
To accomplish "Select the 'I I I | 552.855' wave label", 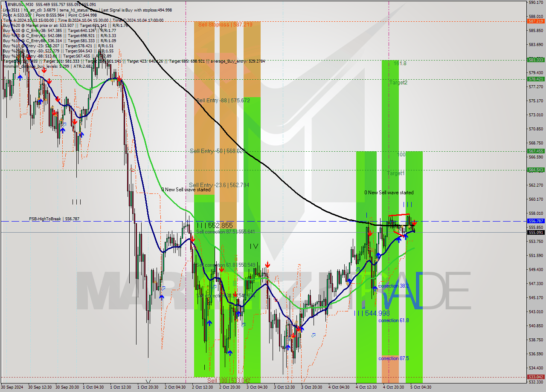I will 215,225.
